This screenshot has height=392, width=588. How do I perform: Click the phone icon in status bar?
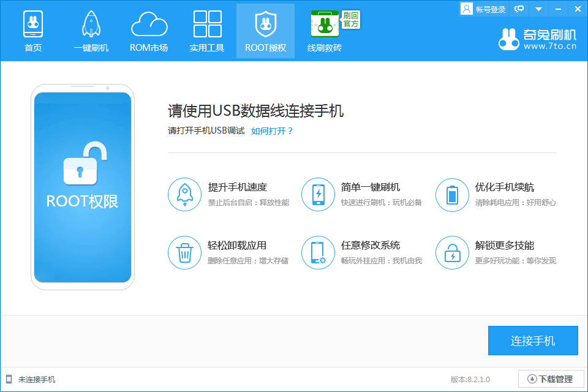(9, 379)
